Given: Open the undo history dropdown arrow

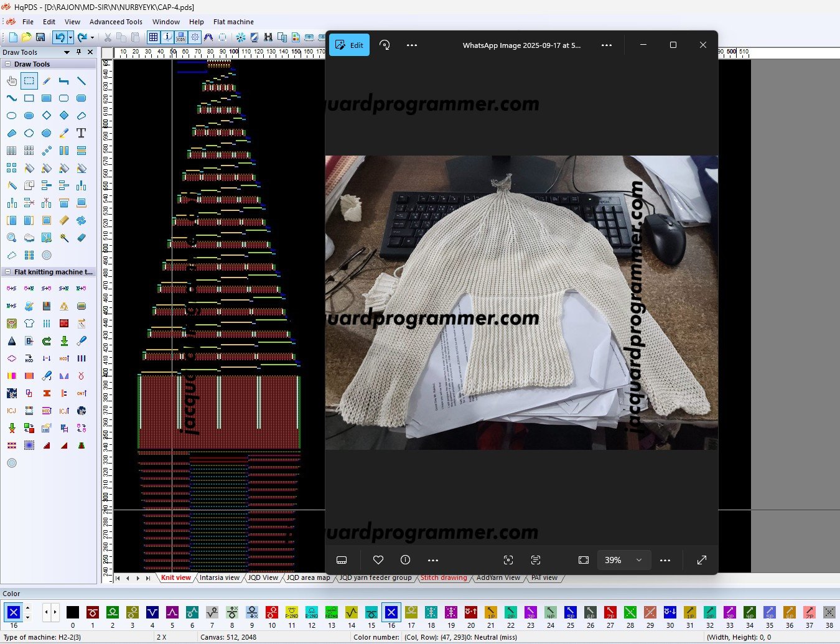Looking at the screenshot, I should (x=70, y=37).
